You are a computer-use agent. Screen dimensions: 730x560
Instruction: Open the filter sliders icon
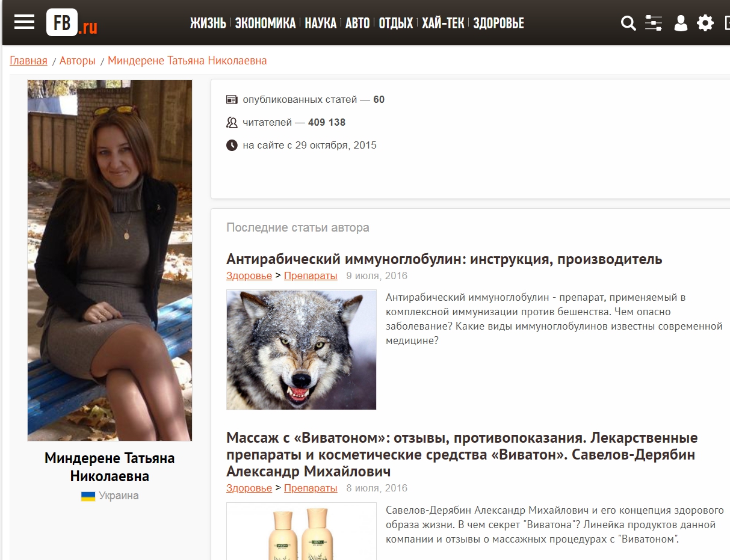[x=654, y=23]
